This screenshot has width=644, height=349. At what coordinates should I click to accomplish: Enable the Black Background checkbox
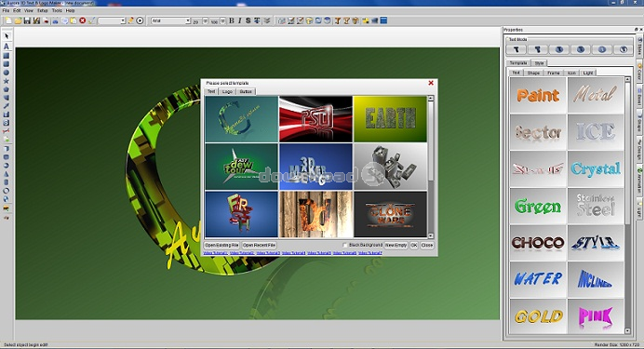pyautogui.click(x=345, y=245)
